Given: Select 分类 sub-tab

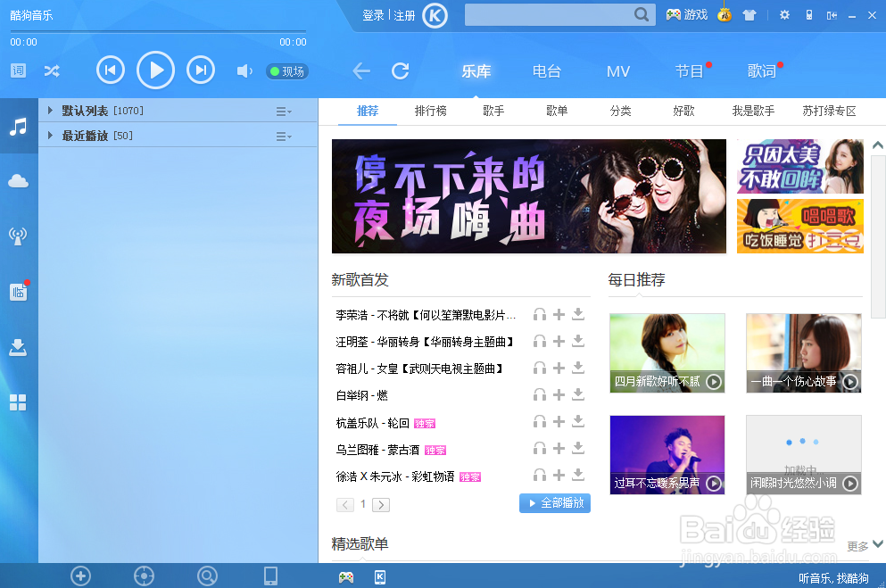Looking at the screenshot, I should coord(620,111).
